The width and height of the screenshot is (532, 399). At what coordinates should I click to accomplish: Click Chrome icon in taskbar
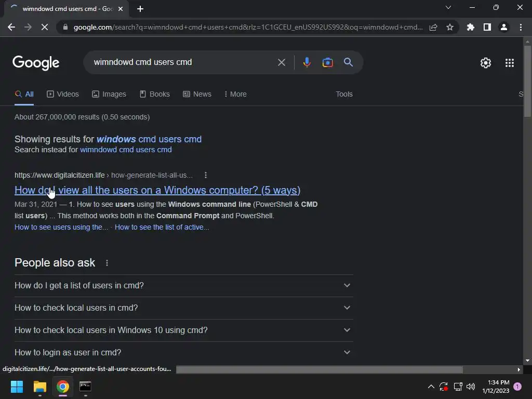tap(63, 387)
